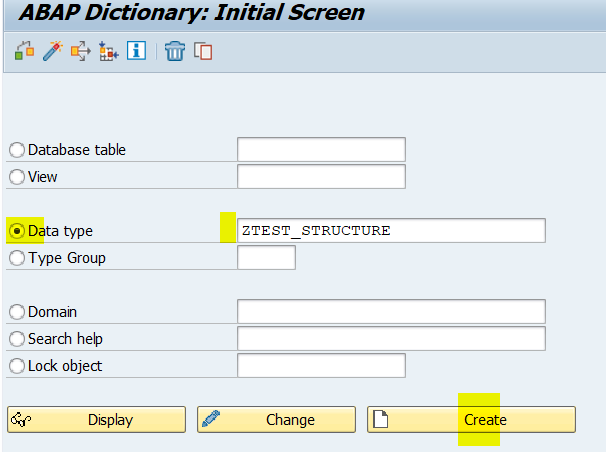The width and height of the screenshot is (606, 452).
Task: Click the Search help label text
Action: [65, 339]
